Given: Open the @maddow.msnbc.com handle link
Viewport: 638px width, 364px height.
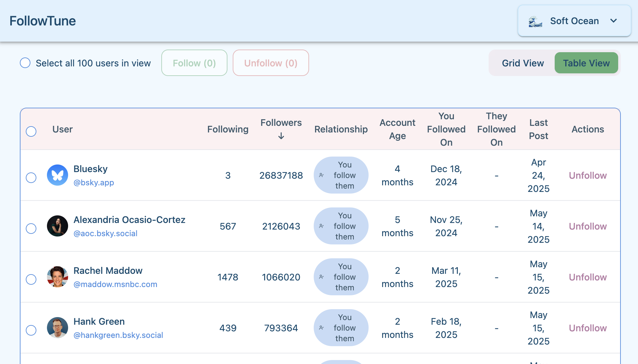Looking at the screenshot, I should (115, 284).
